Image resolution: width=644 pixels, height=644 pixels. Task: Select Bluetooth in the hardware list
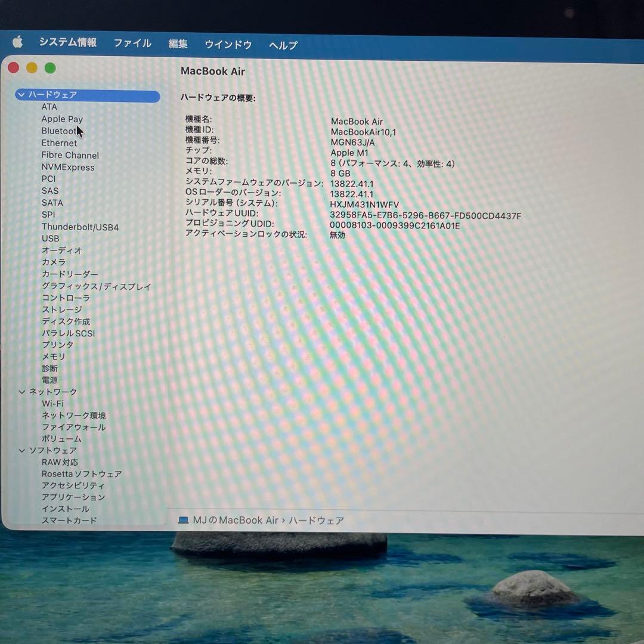[x=59, y=131]
